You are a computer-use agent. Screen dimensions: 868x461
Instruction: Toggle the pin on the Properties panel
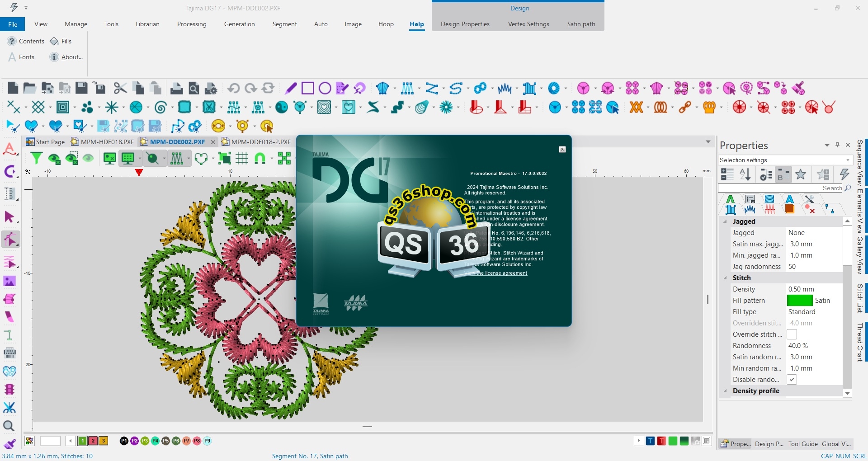point(837,145)
